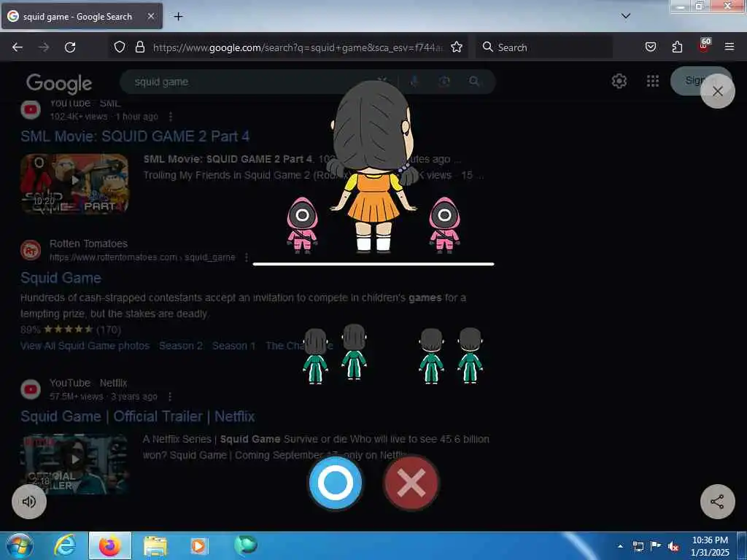The width and height of the screenshot is (747, 560).
Task: Go forward with the browser forward arrow
Action: coord(44,47)
